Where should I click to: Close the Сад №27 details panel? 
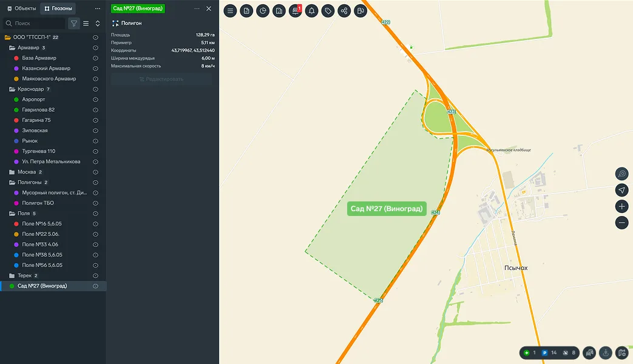[209, 8]
